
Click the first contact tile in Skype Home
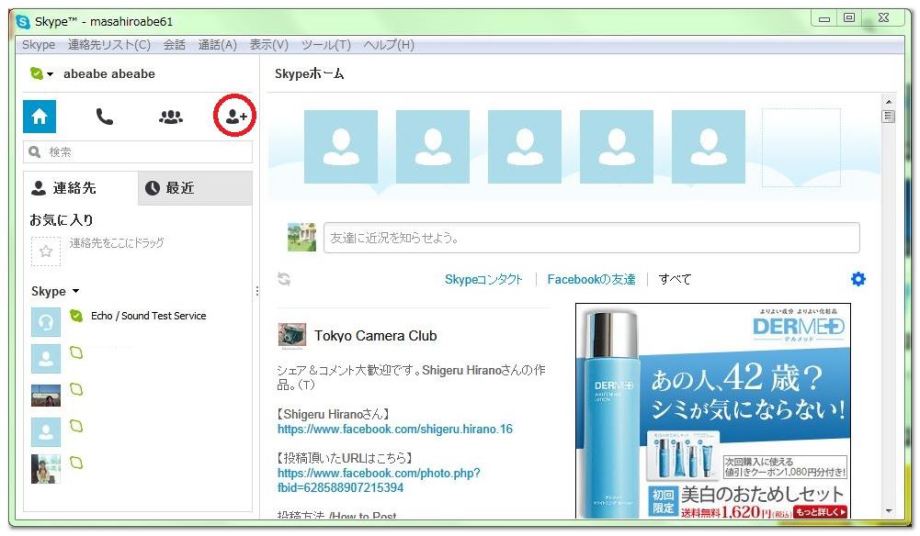(x=340, y=147)
